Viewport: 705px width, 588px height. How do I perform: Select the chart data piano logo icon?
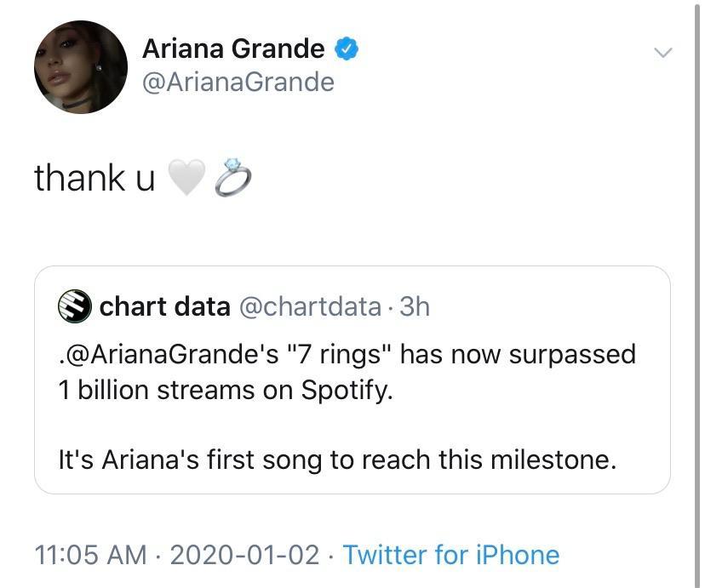[74, 307]
